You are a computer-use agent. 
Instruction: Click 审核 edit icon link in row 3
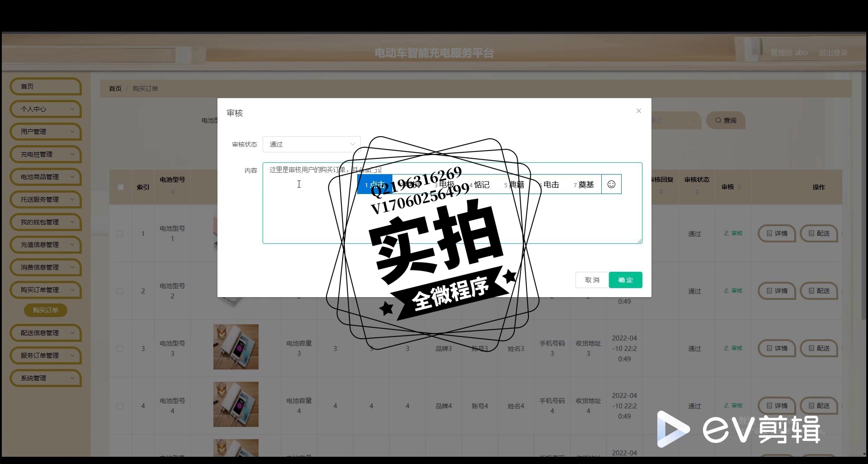click(733, 348)
